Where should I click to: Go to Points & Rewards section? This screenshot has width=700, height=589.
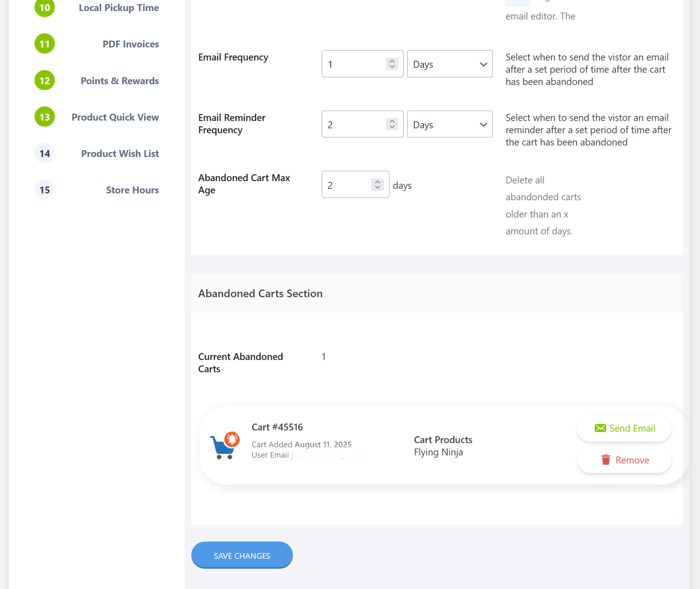tap(120, 81)
